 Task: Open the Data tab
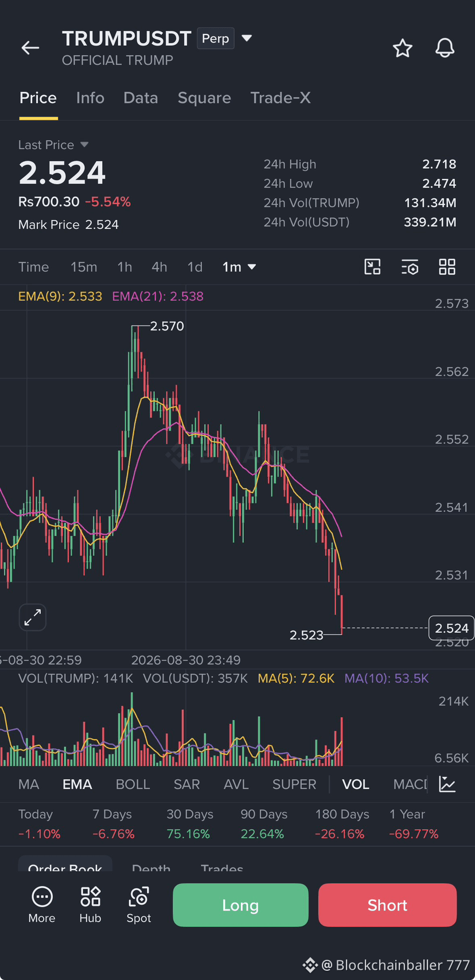(141, 98)
